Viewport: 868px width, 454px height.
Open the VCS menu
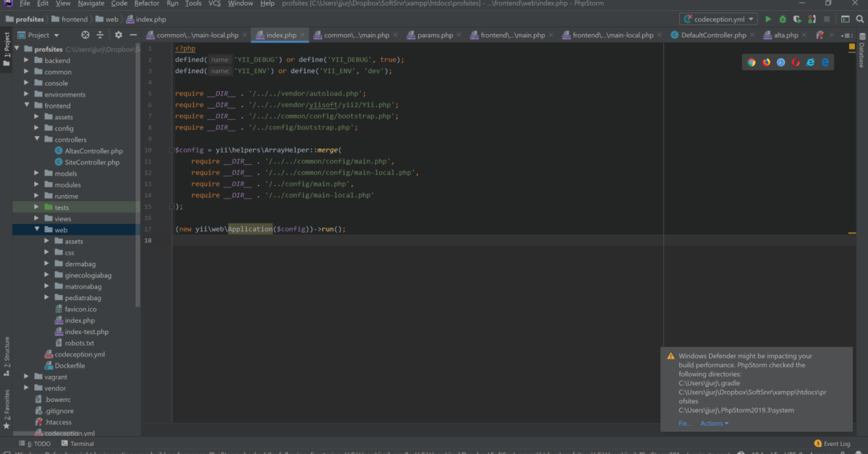(x=215, y=4)
